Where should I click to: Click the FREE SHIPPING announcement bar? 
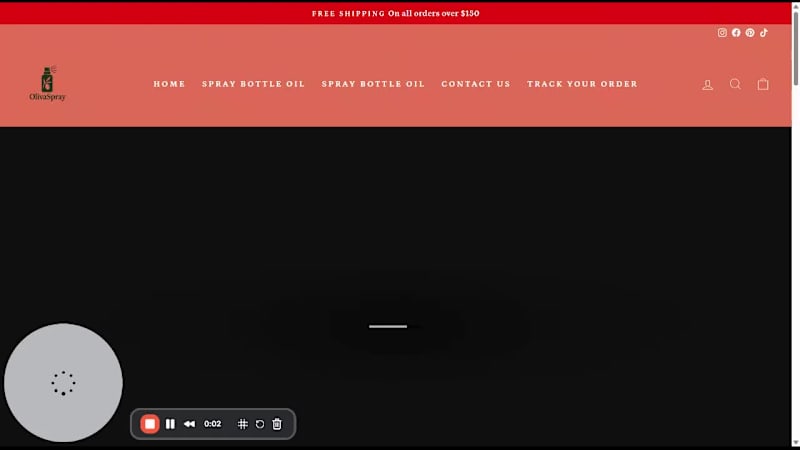[395, 13]
